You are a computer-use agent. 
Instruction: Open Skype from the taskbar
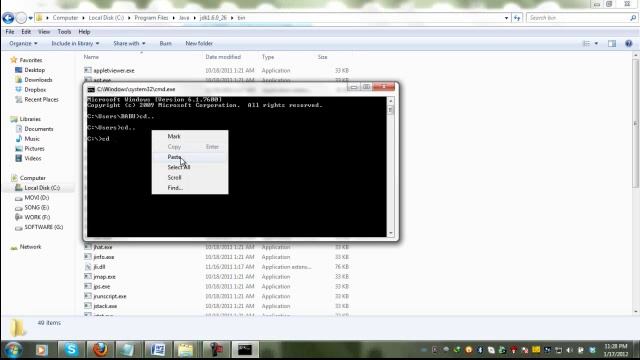pyautogui.click(x=71, y=350)
